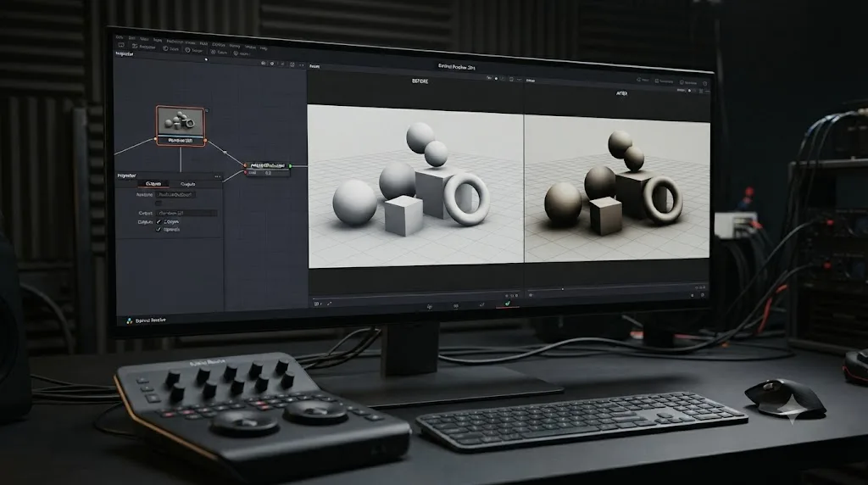Click the DaVinci Resolve logo in the bottom-left corner
Image resolution: width=868 pixels, height=485 pixels.
pyautogui.click(x=129, y=321)
